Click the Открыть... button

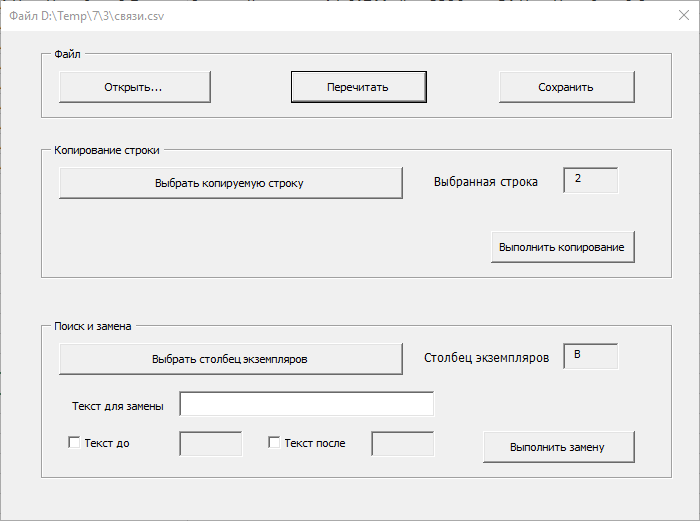135,87
